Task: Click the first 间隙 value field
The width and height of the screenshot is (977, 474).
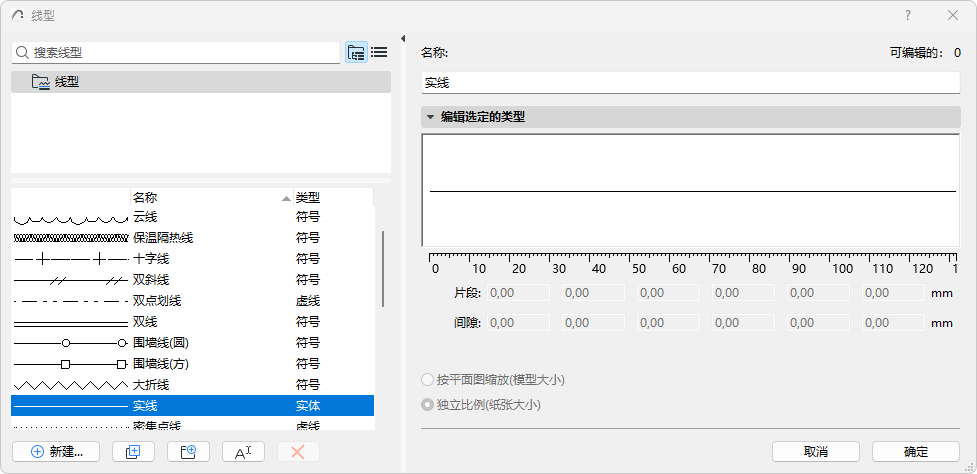Action: 518,323
